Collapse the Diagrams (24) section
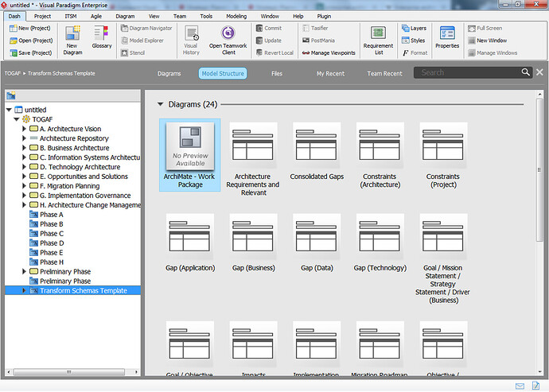 click(x=161, y=104)
